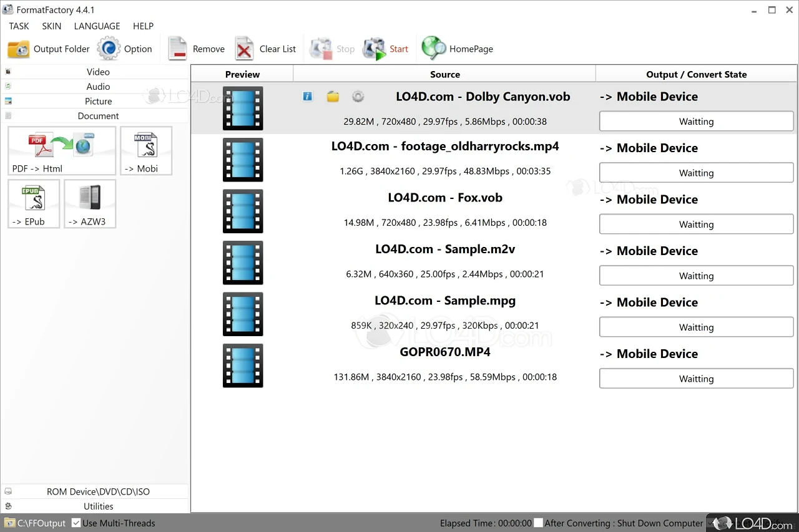799x532 pixels.
Task: Open folder icon for Dolby Canyon.vob
Action: 333,97
